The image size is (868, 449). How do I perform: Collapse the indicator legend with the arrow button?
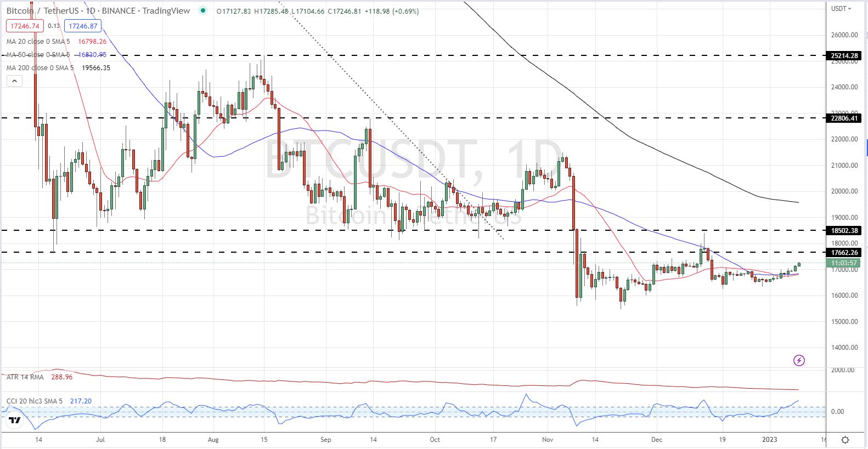coord(14,81)
